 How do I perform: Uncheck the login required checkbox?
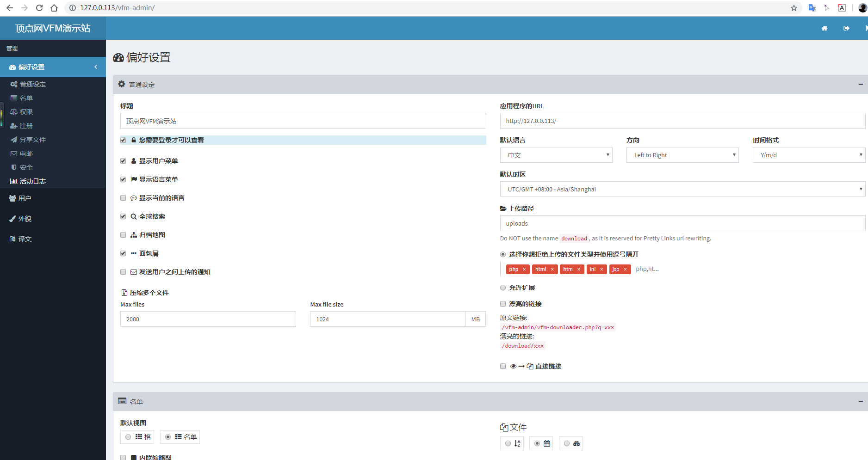[123, 140]
